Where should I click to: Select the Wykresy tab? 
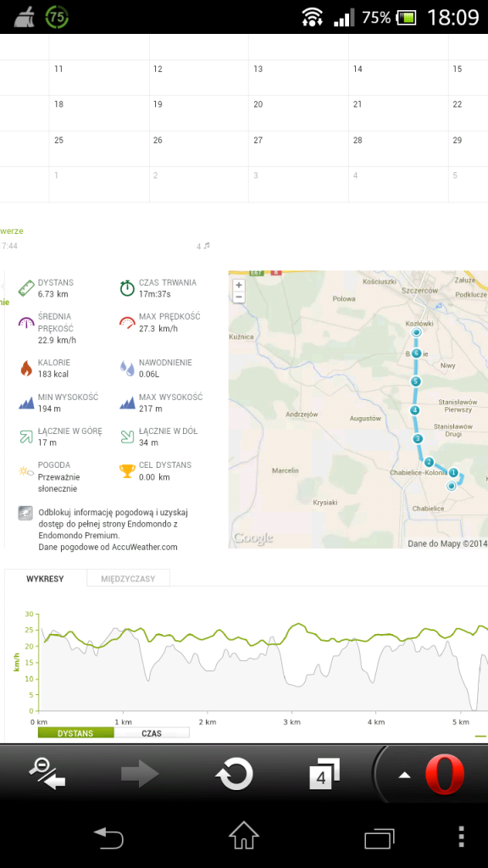click(x=46, y=578)
